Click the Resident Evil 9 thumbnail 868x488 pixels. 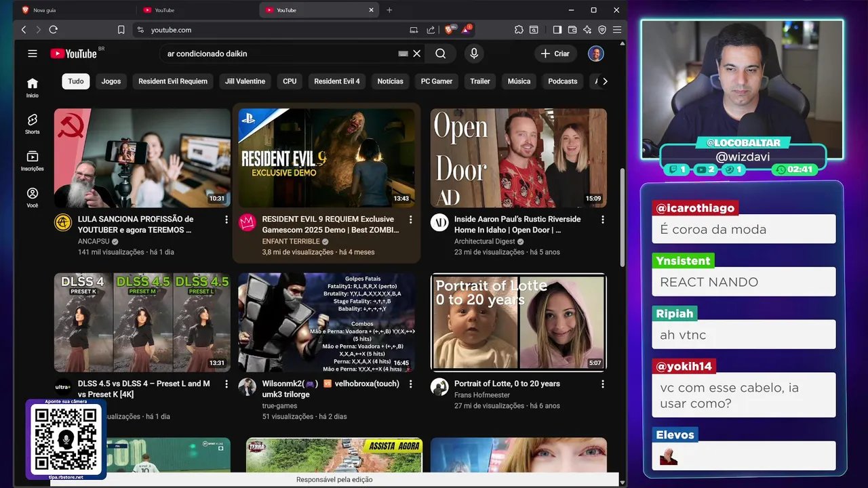(x=326, y=158)
